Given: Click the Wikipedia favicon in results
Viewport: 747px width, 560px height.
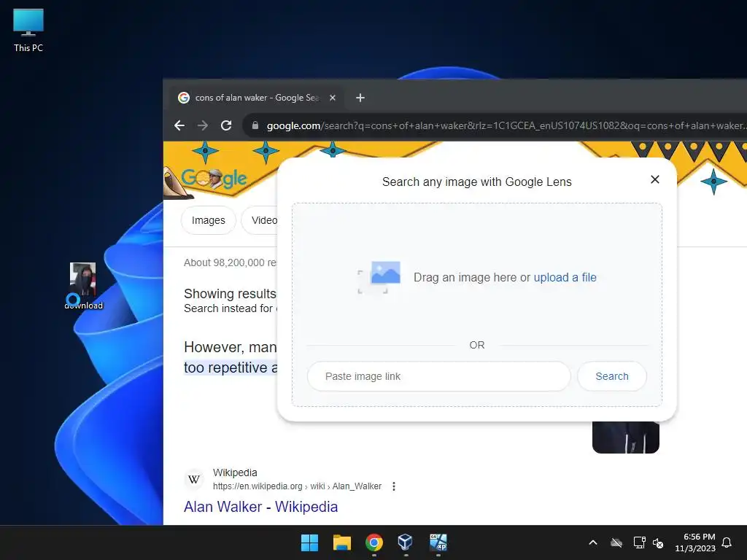Looking at the screenshot, I should click(x=194, y=479).
